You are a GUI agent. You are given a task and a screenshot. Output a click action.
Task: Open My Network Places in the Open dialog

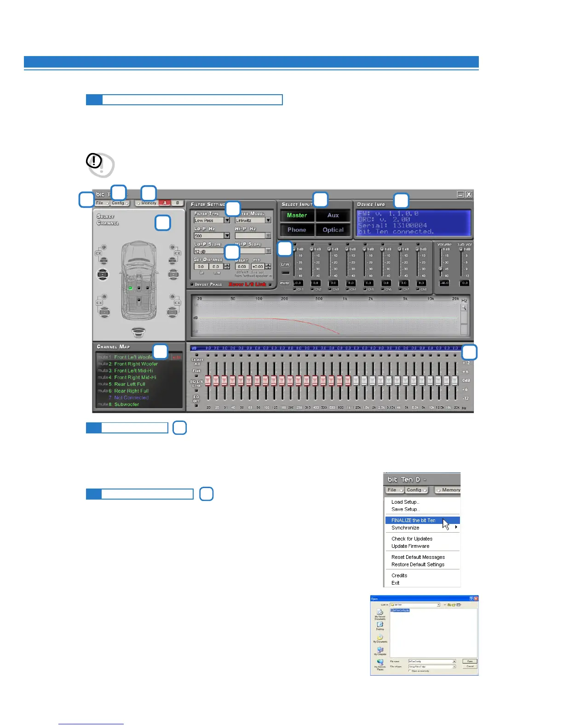pos(380,665)
